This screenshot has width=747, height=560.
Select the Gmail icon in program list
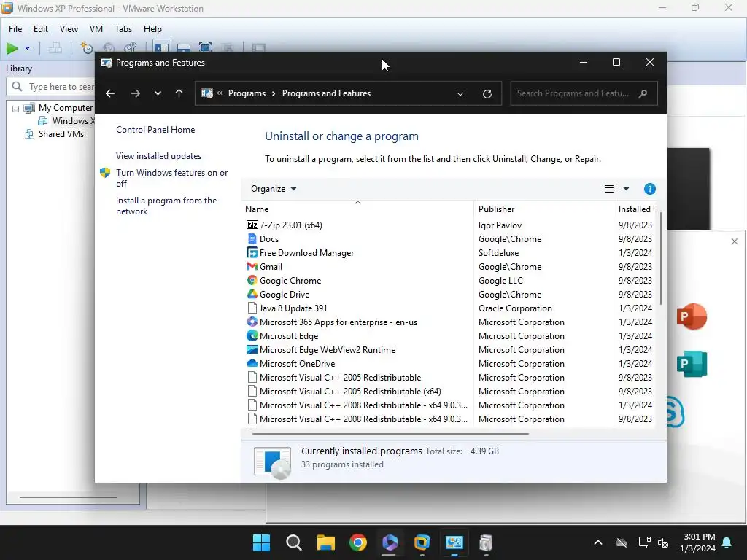[252, 266]
